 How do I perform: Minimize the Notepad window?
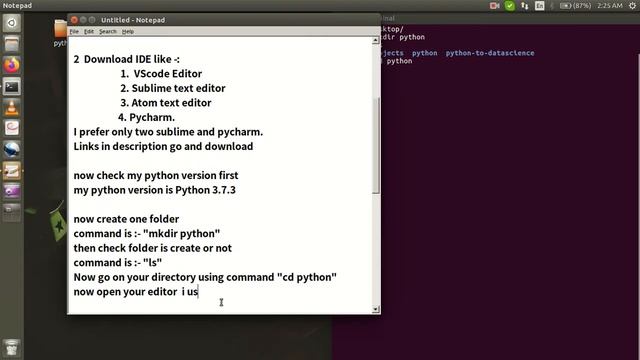tap(83, 20)
